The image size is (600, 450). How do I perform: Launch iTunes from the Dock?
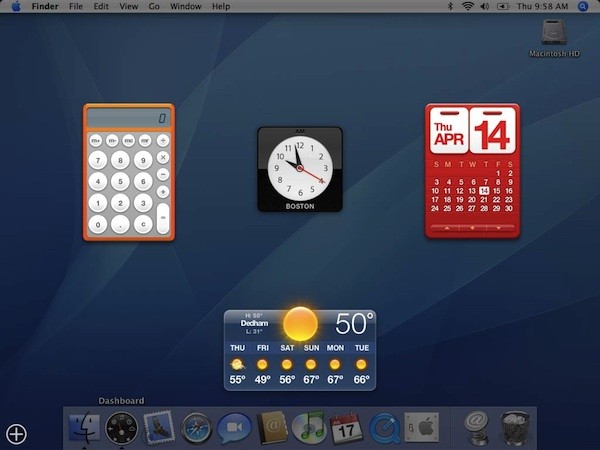(x=308, y=428)
